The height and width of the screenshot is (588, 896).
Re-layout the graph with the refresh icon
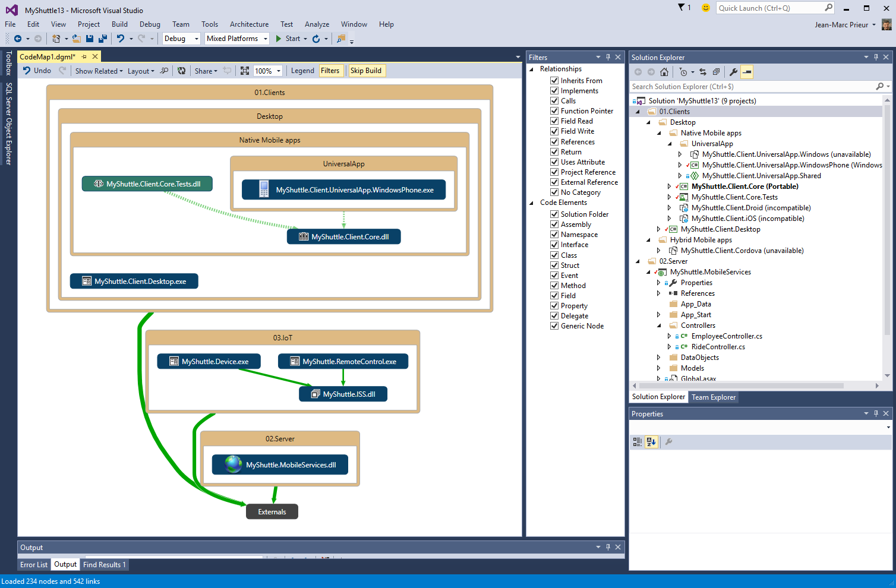[181, 70]
